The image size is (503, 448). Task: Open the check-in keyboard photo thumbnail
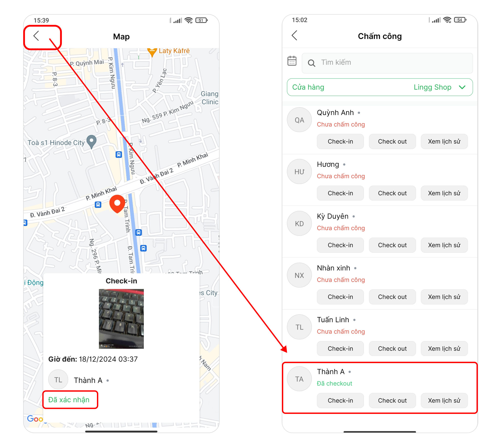[121, 319]
